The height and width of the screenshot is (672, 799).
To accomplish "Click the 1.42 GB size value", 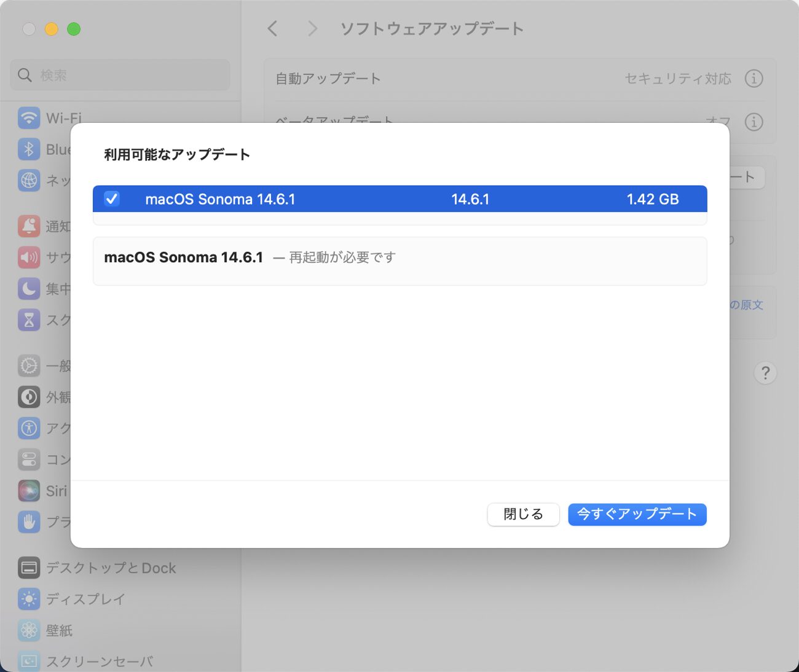I will pos(652,199).
